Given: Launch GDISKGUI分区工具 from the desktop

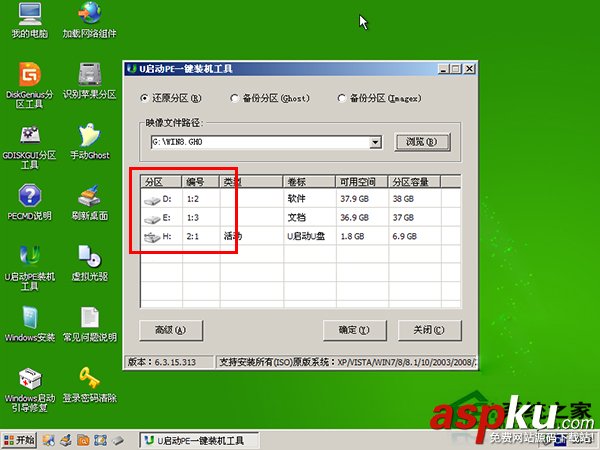Looking at the screenshot, I should point(29,147).
